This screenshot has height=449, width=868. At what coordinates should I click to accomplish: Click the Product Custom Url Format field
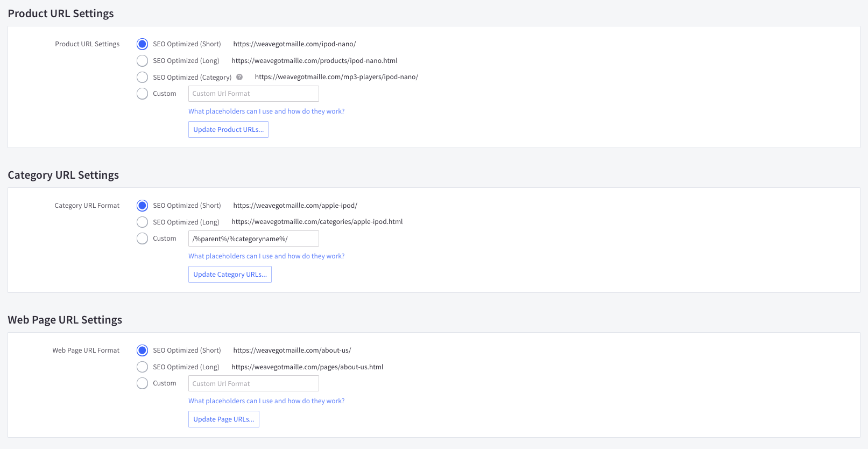click(253, 94)
